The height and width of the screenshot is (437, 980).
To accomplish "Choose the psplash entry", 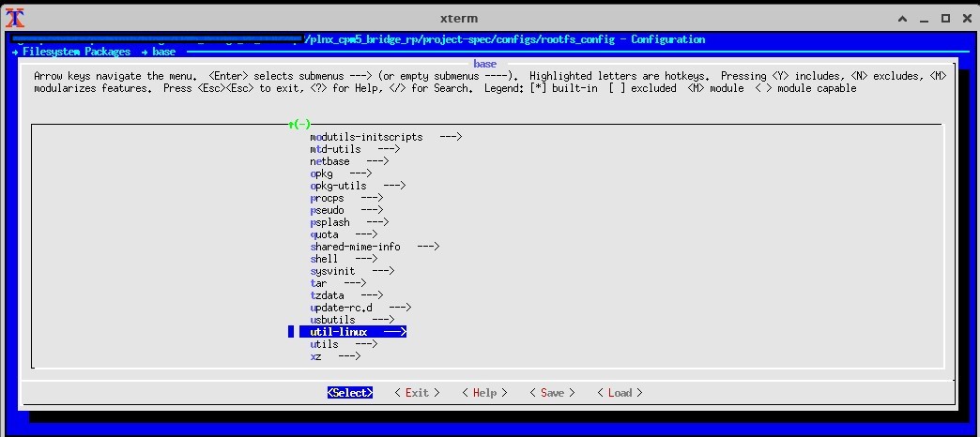I will (348, 222).
